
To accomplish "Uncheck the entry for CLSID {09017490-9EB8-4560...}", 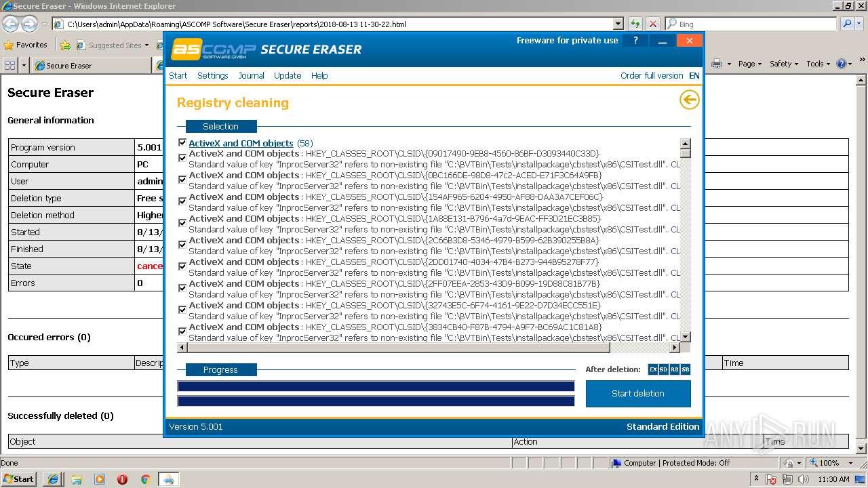I will tap(182, 158).
